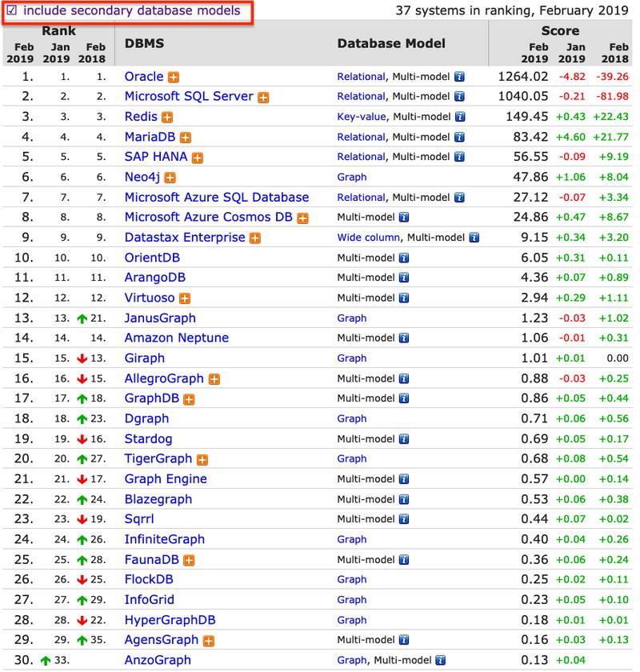Open the info icon in Amazon Neptune row
The width and height of the screenshot is (640, 672).
tap(404, 338)
